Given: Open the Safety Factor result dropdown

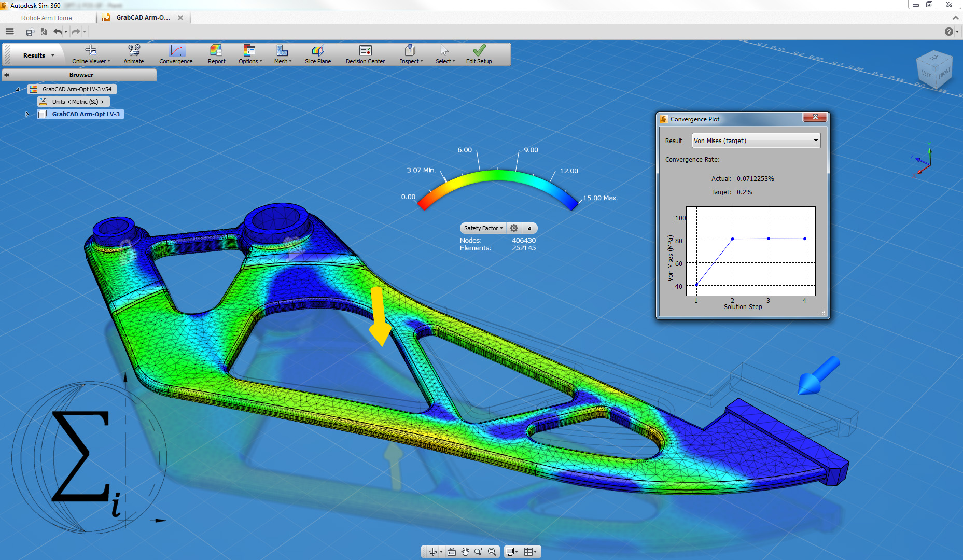Looking at the screenshot, I should [483, 228].
